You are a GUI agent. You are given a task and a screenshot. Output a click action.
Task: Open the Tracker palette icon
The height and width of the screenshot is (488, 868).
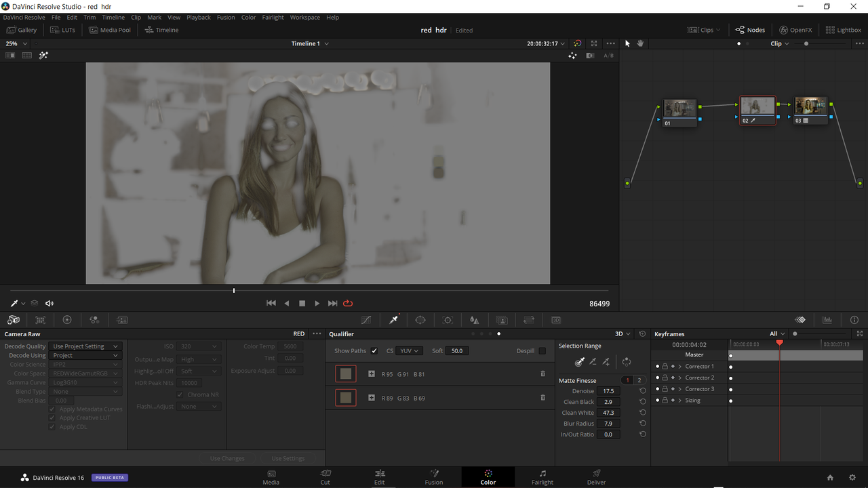pos(448,320)
